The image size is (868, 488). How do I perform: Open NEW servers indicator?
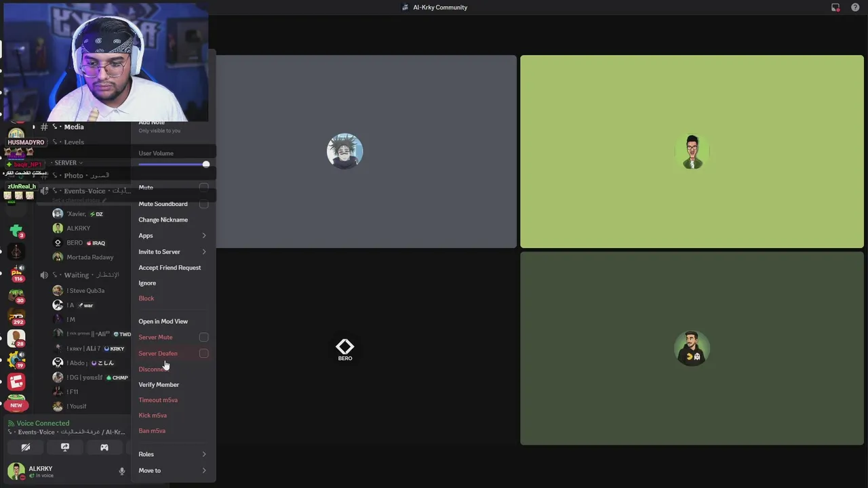pos(16,405)
